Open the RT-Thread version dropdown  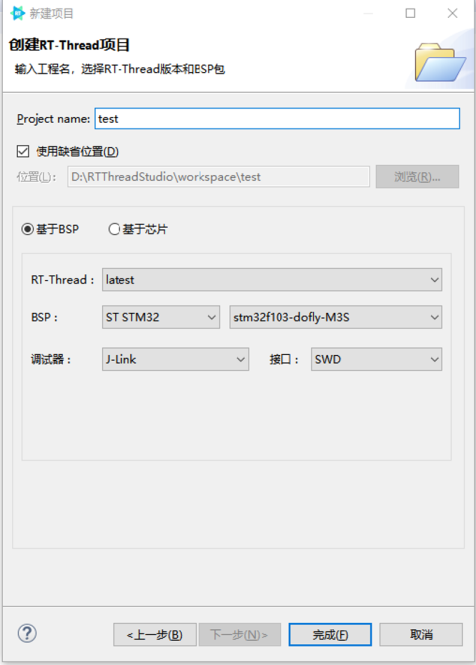[x=272, y=279]
